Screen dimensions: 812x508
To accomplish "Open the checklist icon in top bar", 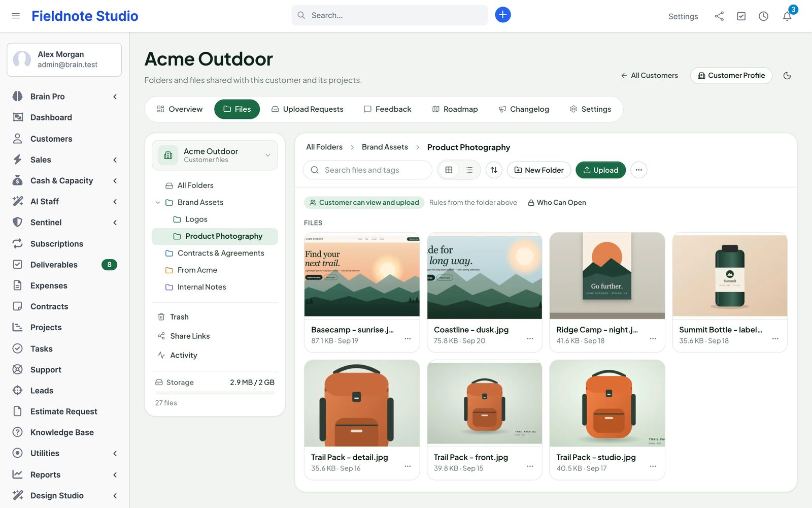I will (x=741, y=16).
